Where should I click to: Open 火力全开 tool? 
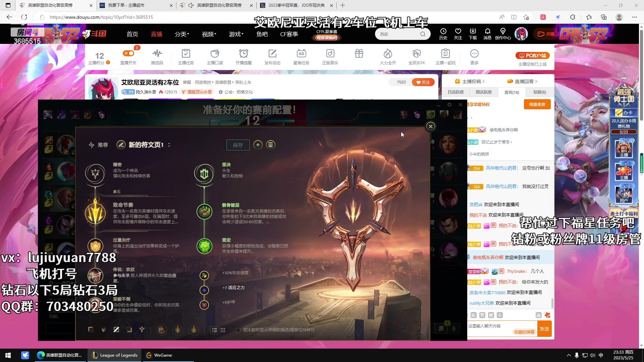click(388, 57)
